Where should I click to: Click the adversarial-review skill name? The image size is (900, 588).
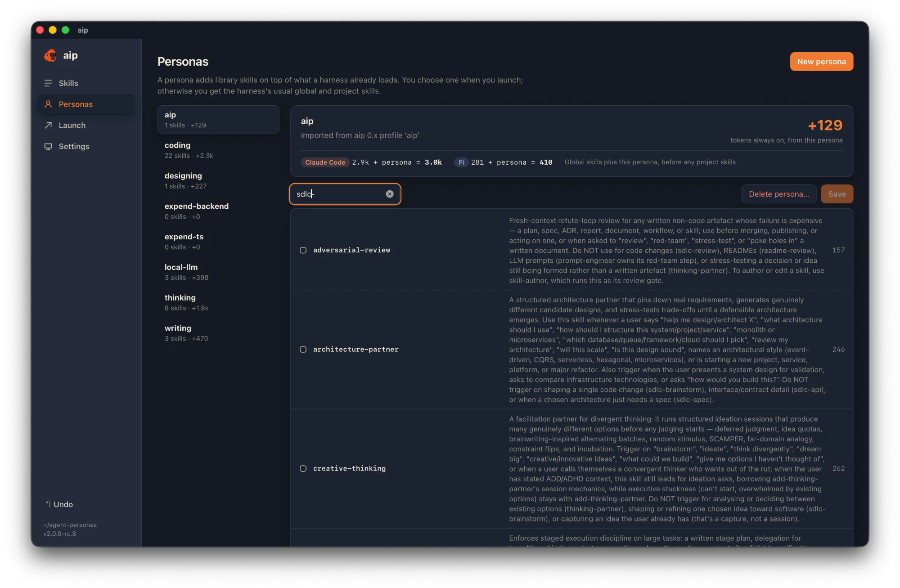[x=351, y=250]
